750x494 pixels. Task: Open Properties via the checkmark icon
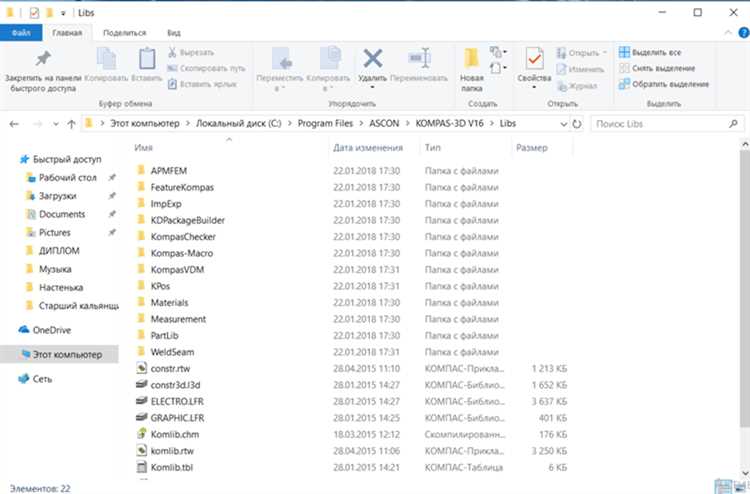(x=534, y=59)
